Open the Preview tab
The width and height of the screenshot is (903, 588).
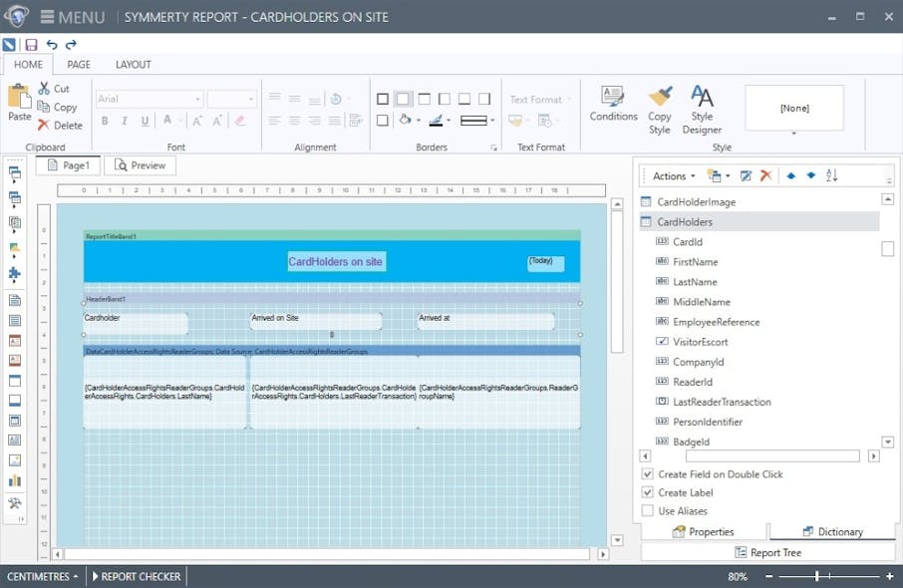pyautogui.click(x=140, y=164)
